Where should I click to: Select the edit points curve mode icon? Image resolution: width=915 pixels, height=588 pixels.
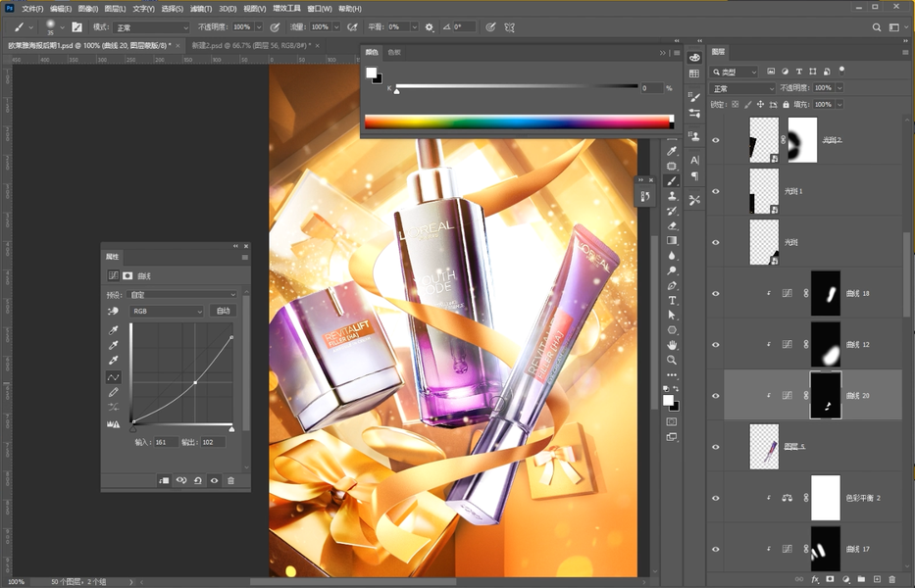coord(113,377)
